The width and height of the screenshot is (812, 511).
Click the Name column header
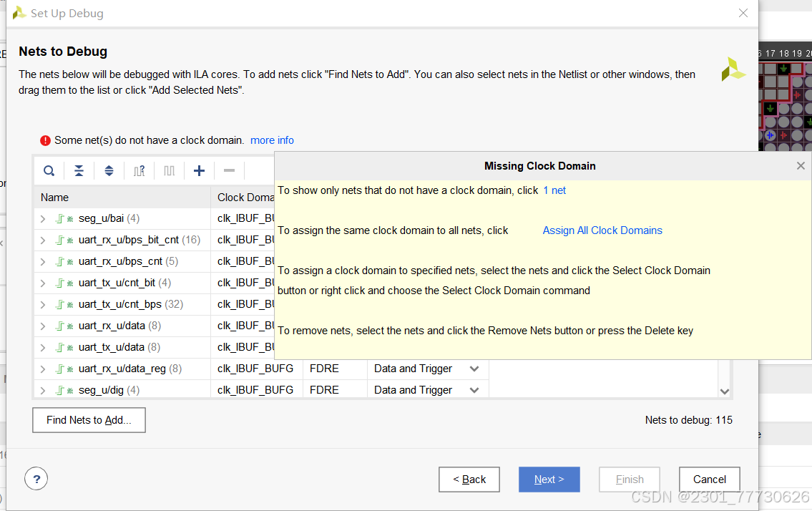[x=122, y=198]
